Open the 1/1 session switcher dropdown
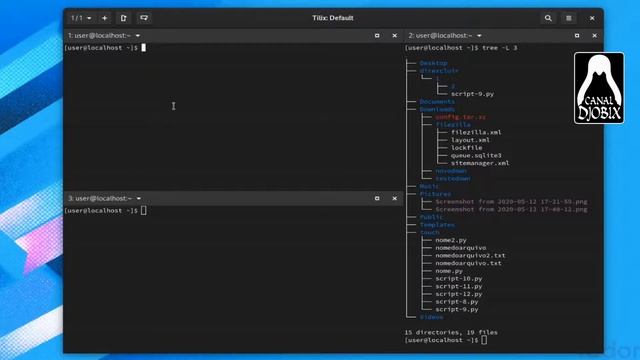Image resolution: width=640 pixels, height=360 pixels. tap(81, 18)
